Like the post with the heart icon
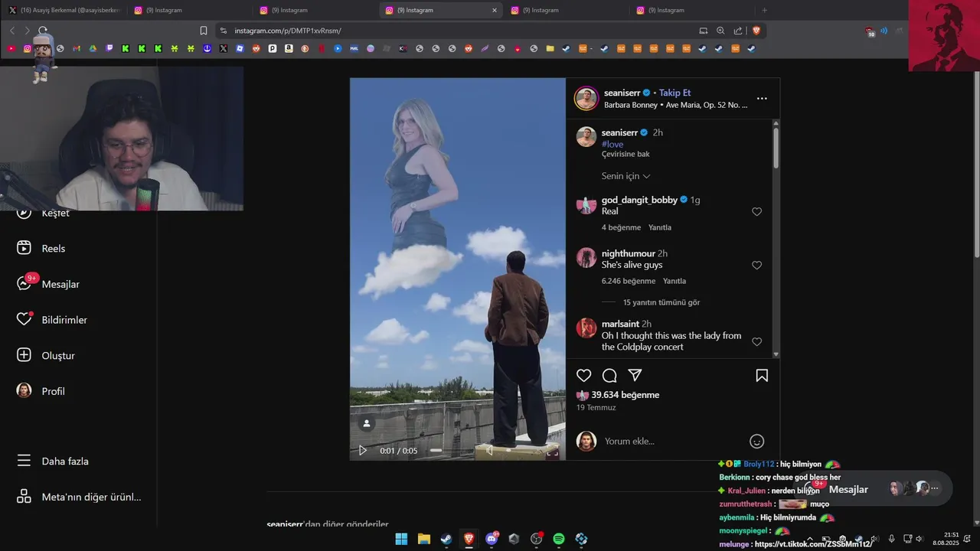 (x=583, y=376)
